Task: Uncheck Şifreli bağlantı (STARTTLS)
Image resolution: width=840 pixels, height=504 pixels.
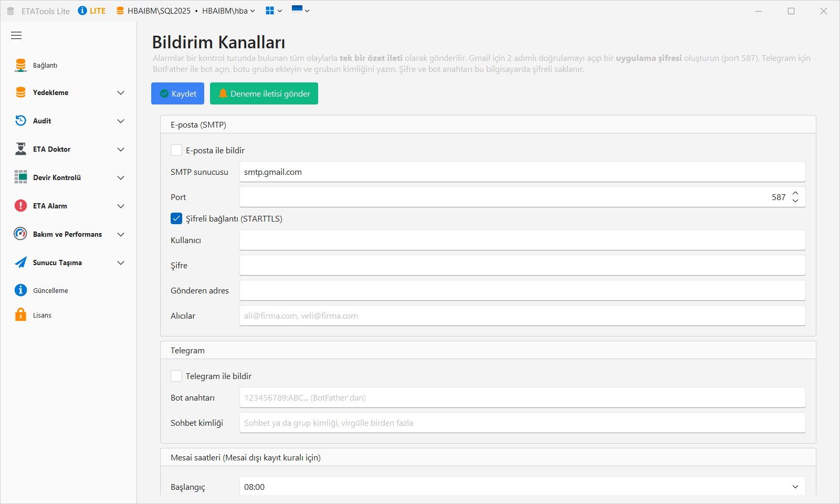Action: tap(176, 218)
